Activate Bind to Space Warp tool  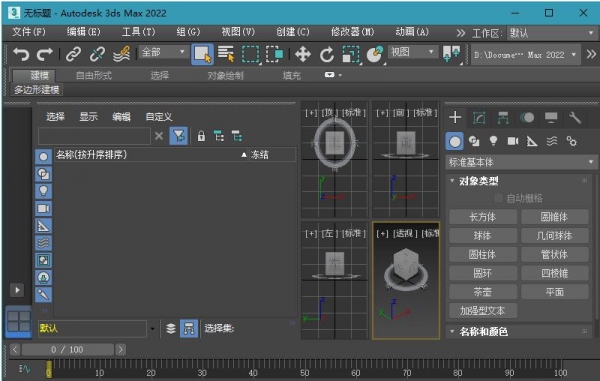click(122, 54)
